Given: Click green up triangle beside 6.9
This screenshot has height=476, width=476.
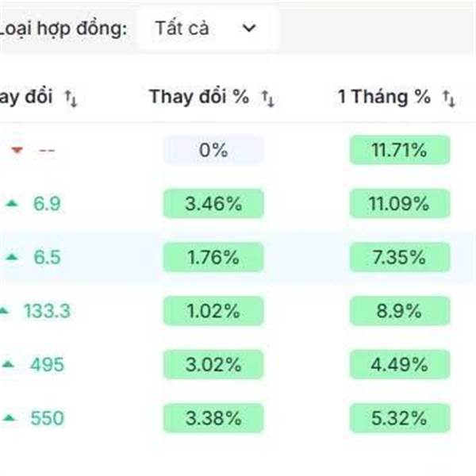Looking at the screenshot, I should coord(12,203).
